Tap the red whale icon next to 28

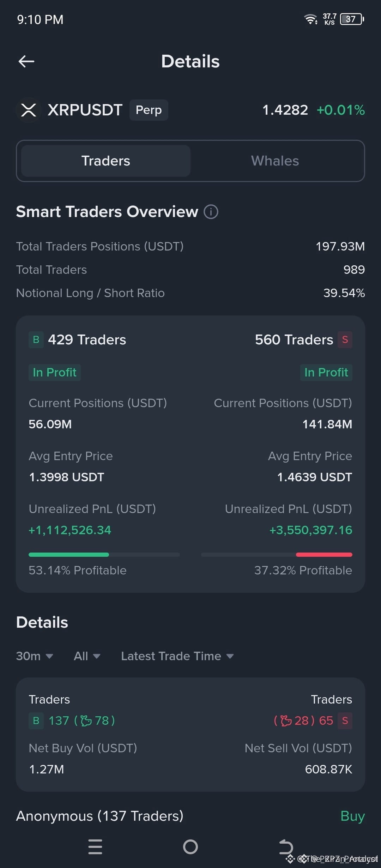(x=286, y=721)
